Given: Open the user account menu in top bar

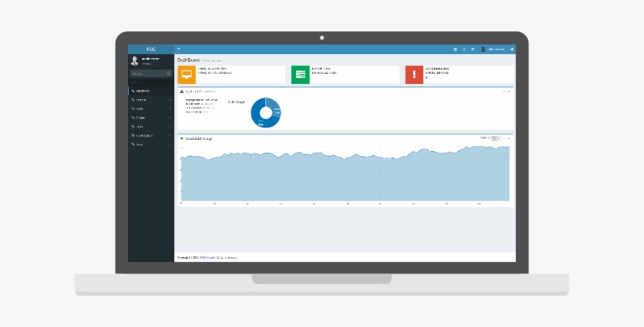Looking at the screenshot, I should coord(495,49).
